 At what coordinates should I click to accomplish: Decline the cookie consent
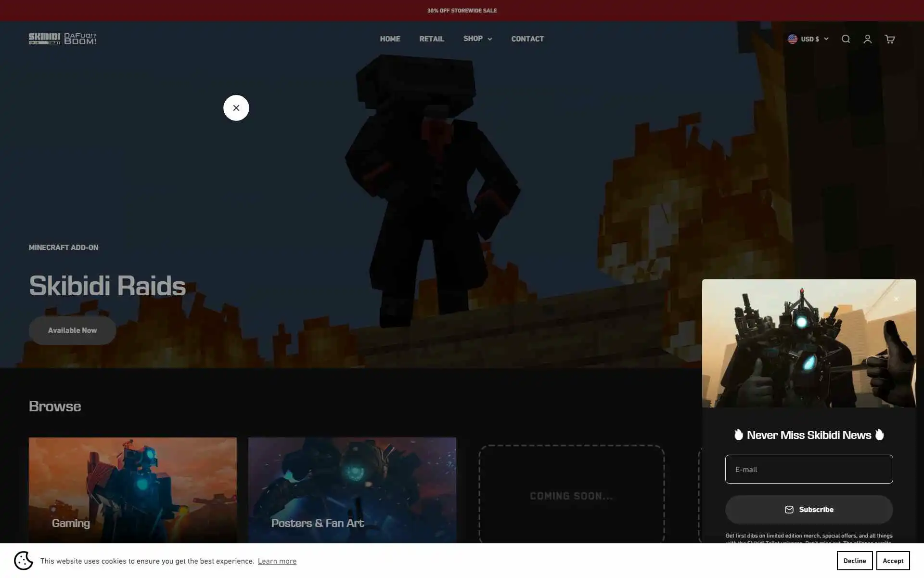coord(854,561)
